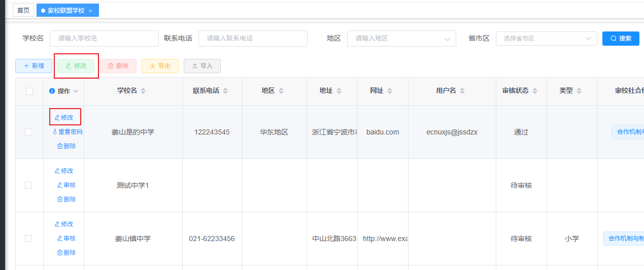Check the 姜山是的中学 row checkbox
The height and width of the screenshot is (270, 644).
pyautogui.click(x=28, y=132)
